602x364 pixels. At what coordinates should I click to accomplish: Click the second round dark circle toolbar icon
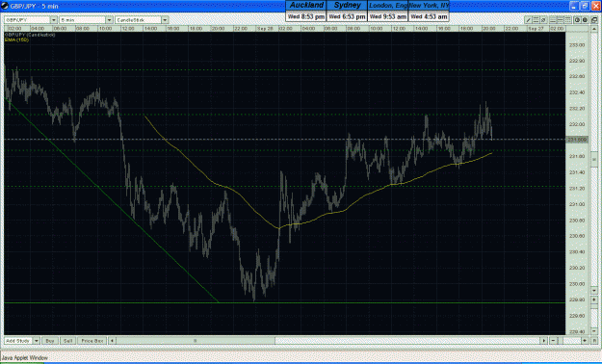click(x=585, y=20)
